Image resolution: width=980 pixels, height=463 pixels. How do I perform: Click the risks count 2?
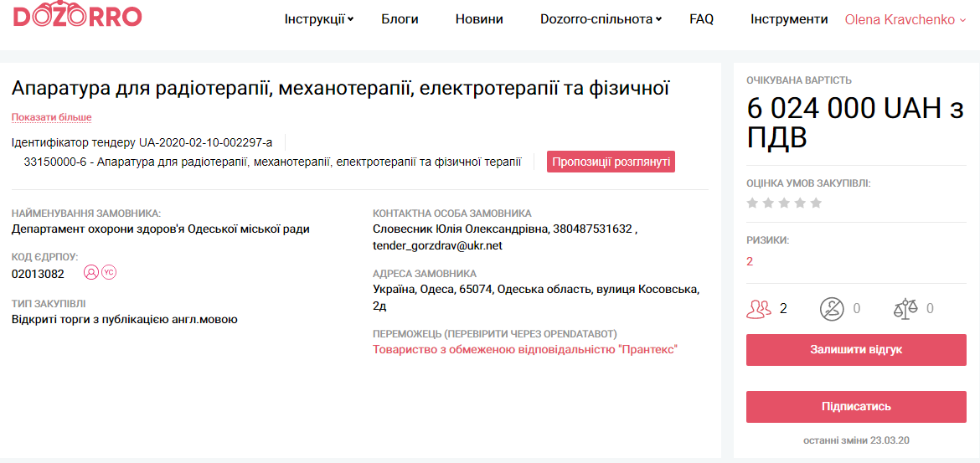coord(750,261)
